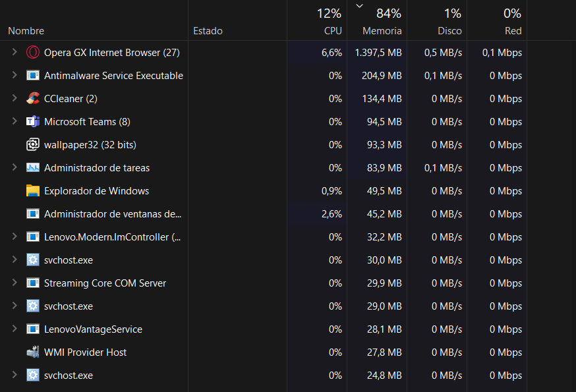
Task: Click the Opera GX browser icon
Action: click(33, 52)
